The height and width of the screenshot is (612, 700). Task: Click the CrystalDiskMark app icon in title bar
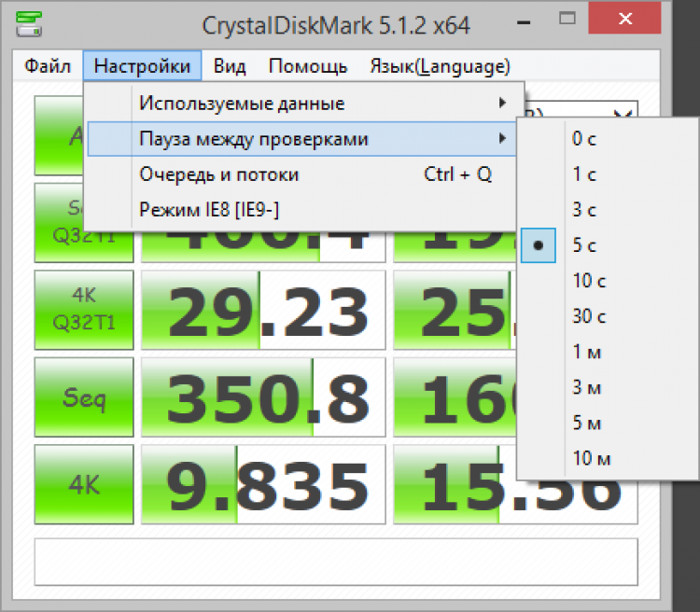coord(29,24)
